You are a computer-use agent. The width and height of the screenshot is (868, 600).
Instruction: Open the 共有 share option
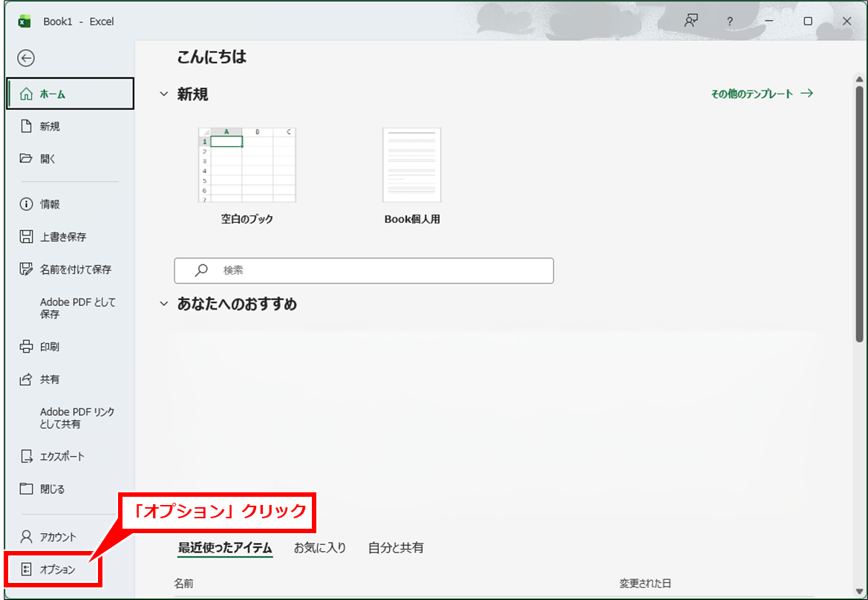pyautogui.click(x=50, y=379)
